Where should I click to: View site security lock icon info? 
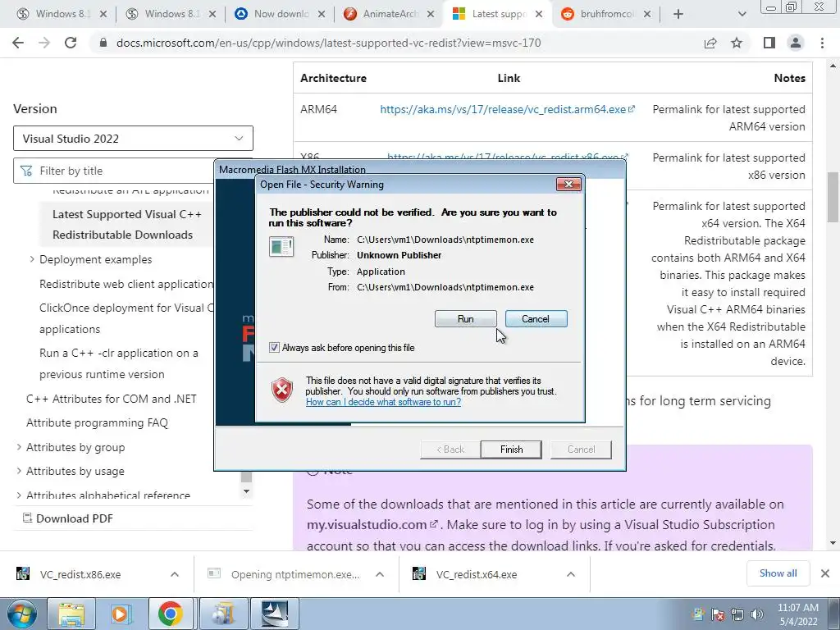104,43
